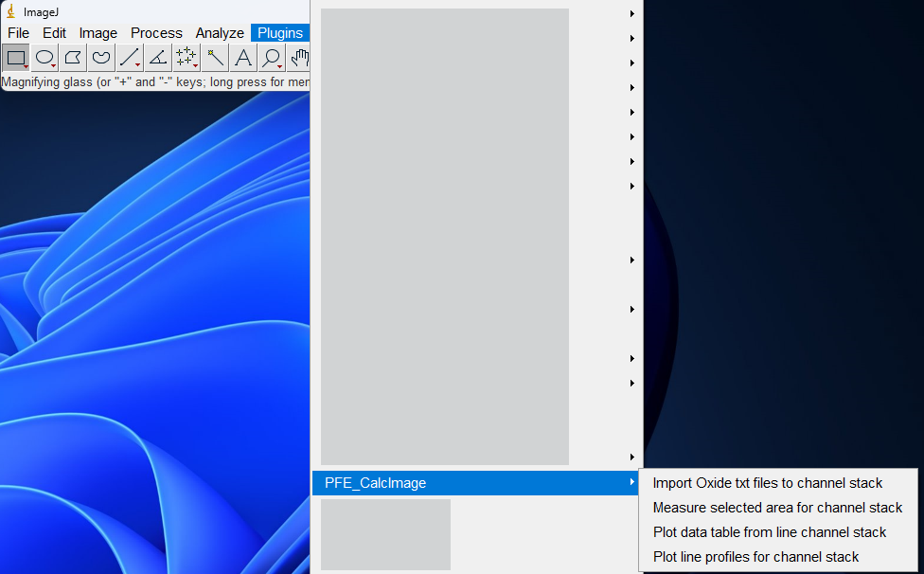Click Import Oxide txt files to channel stack
The width and height of the screenshot is (924, 574).
[767, 483]
